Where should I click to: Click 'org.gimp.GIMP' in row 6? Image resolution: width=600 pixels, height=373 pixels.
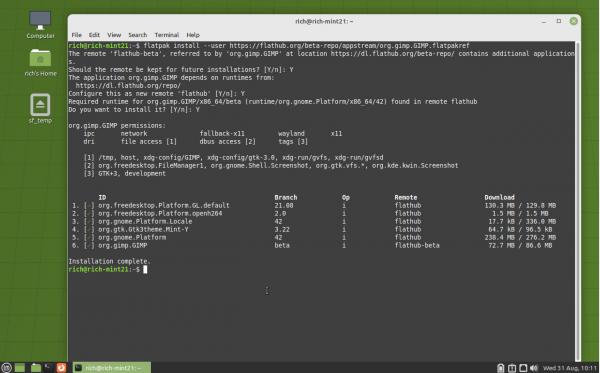(122, 246)
